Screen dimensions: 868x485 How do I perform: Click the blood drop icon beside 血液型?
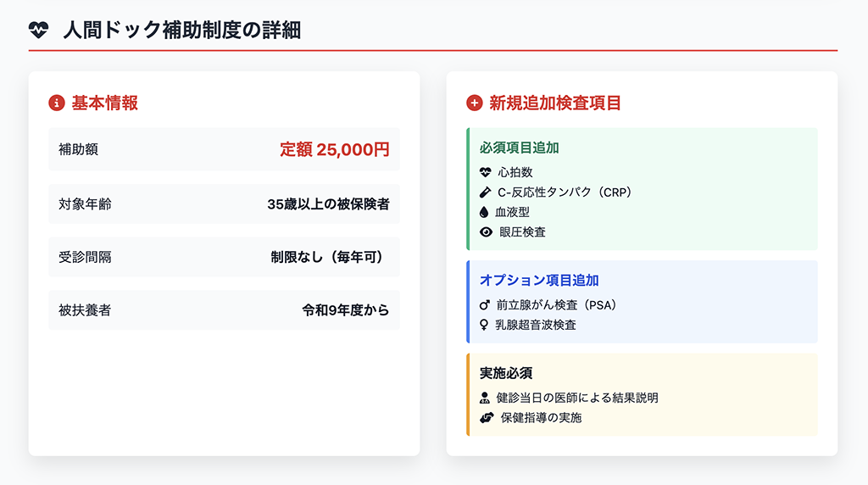[484, 212]
